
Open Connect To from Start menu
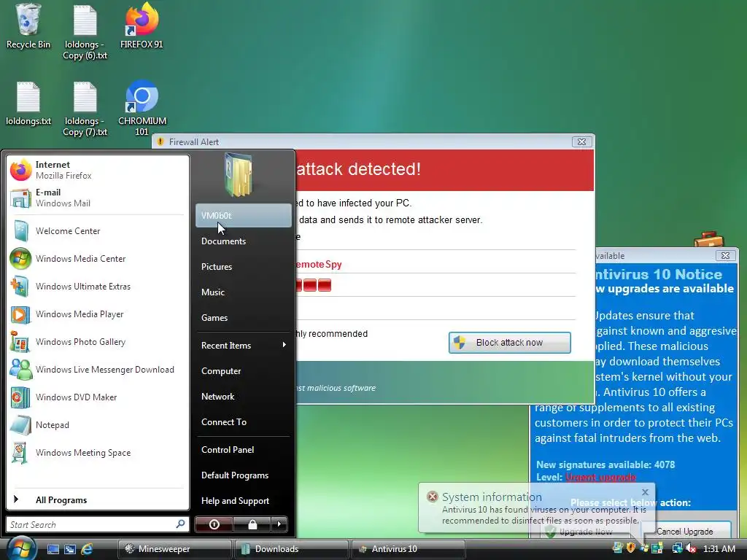coord(243,422)
